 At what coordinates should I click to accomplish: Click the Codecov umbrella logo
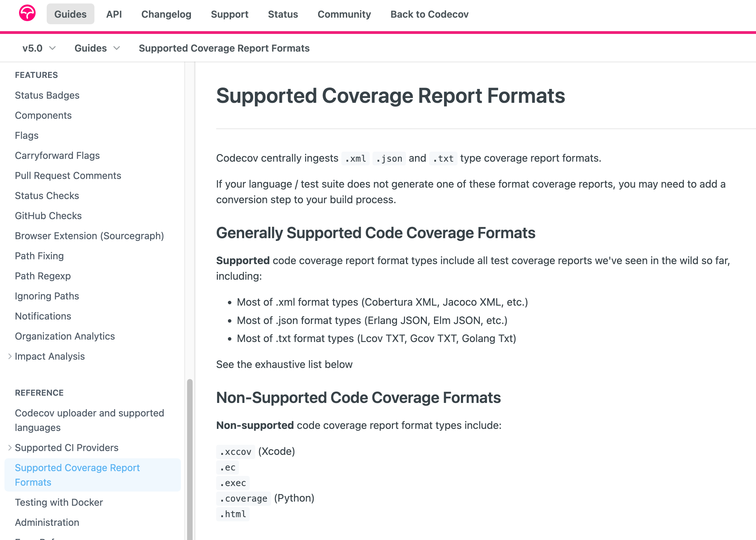[x=27, y=13]
